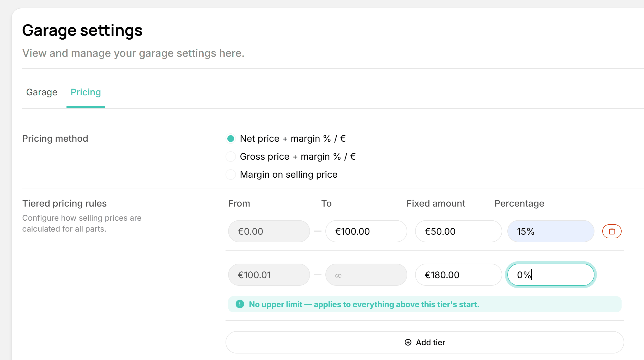Switch to the Garage tab

[x=42, y=92]
